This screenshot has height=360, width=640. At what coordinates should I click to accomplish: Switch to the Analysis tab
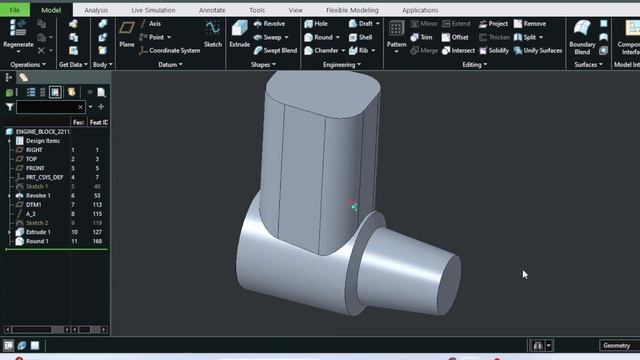point(96,10)
